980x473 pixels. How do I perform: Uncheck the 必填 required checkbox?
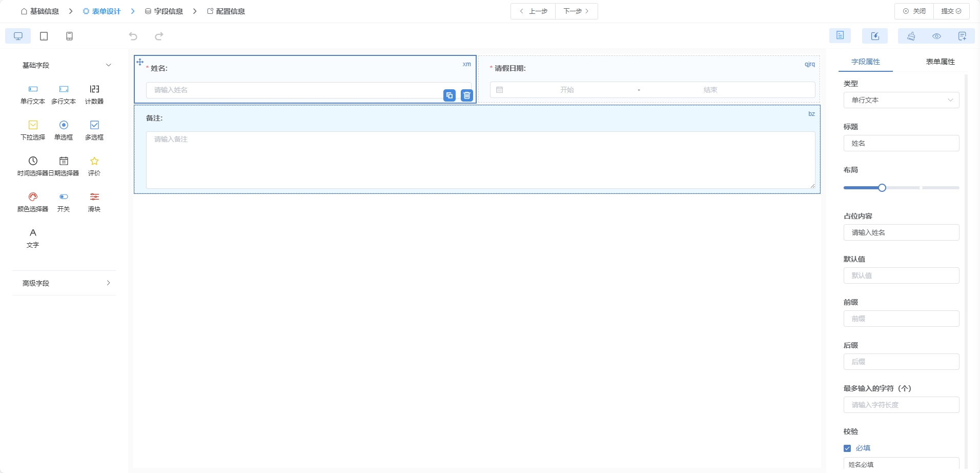point(847,448)
